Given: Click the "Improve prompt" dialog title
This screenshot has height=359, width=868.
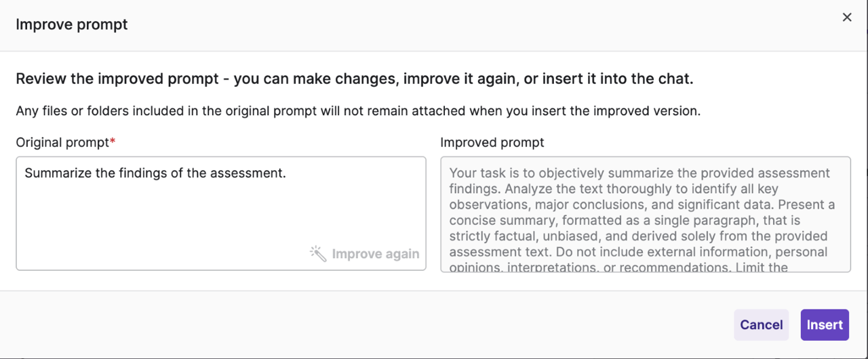Looking at the screenshot, I should click(x=72, y=25).
